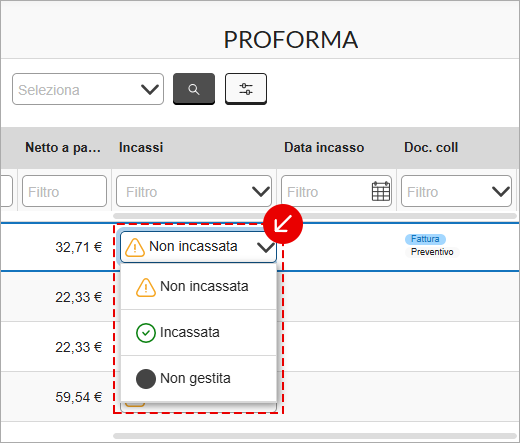Click dark circle icon beside Non gestita
Viewport: 520px width, 443px height.
(146, 379)
